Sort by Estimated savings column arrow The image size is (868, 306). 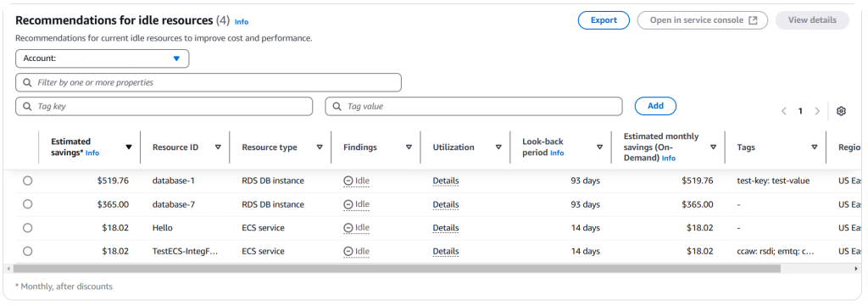tap(129, 147)
